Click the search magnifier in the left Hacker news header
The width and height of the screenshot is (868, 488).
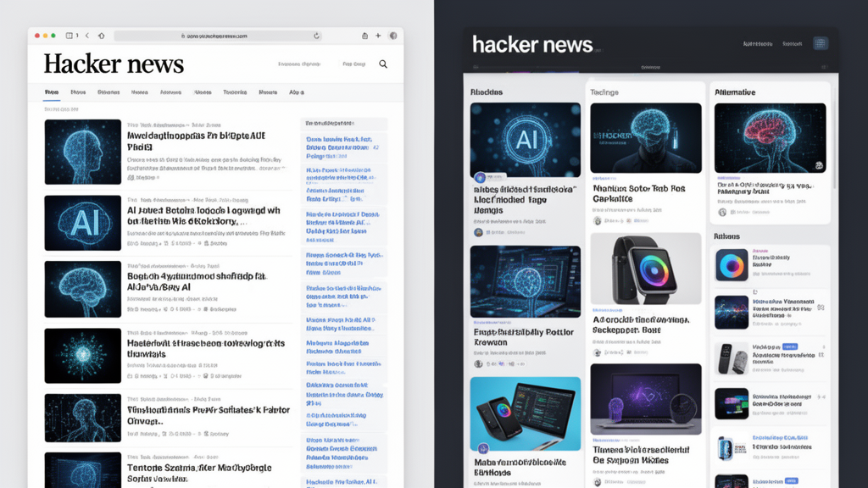point(383,64)
